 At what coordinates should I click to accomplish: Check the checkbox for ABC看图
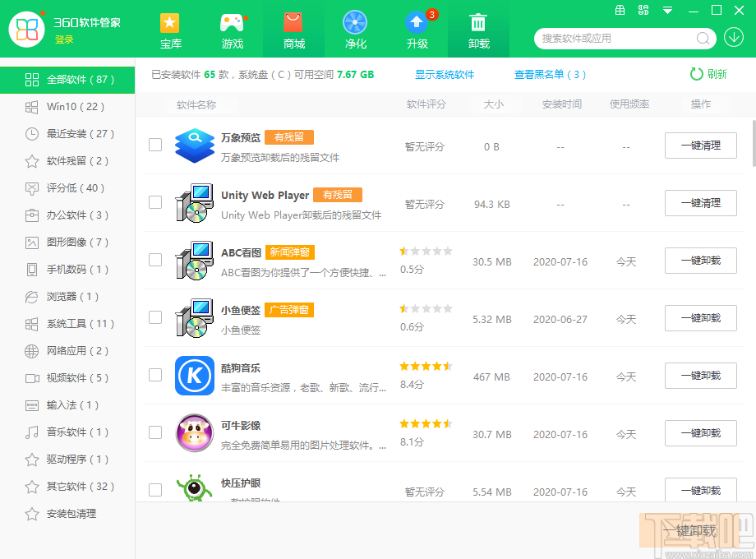click(x=155, y=261)
